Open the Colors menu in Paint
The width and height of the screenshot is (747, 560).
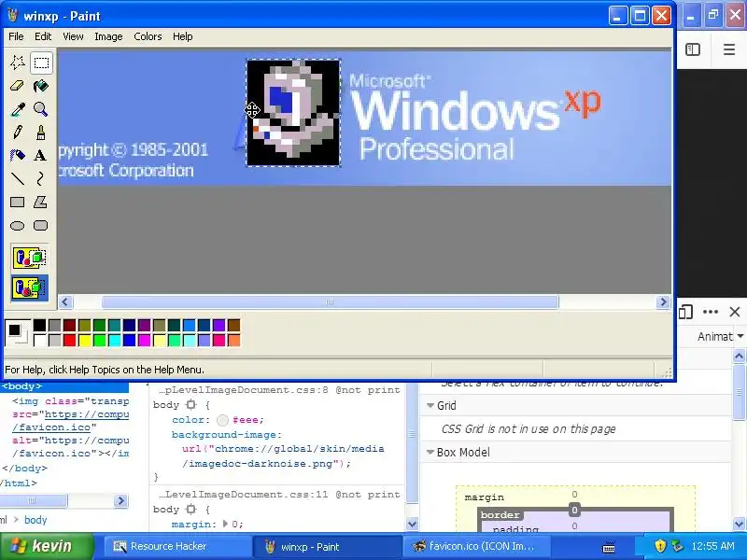click(148, 36)
